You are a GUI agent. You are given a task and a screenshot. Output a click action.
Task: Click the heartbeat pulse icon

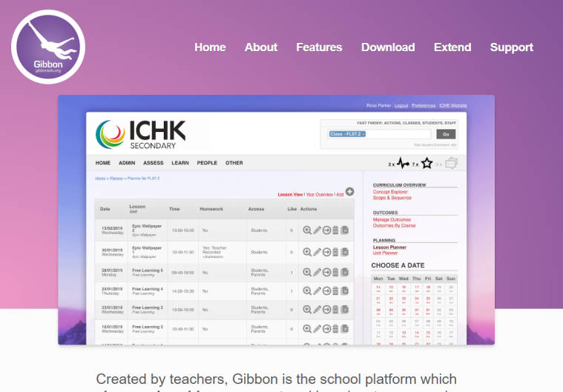pos(403,163)
